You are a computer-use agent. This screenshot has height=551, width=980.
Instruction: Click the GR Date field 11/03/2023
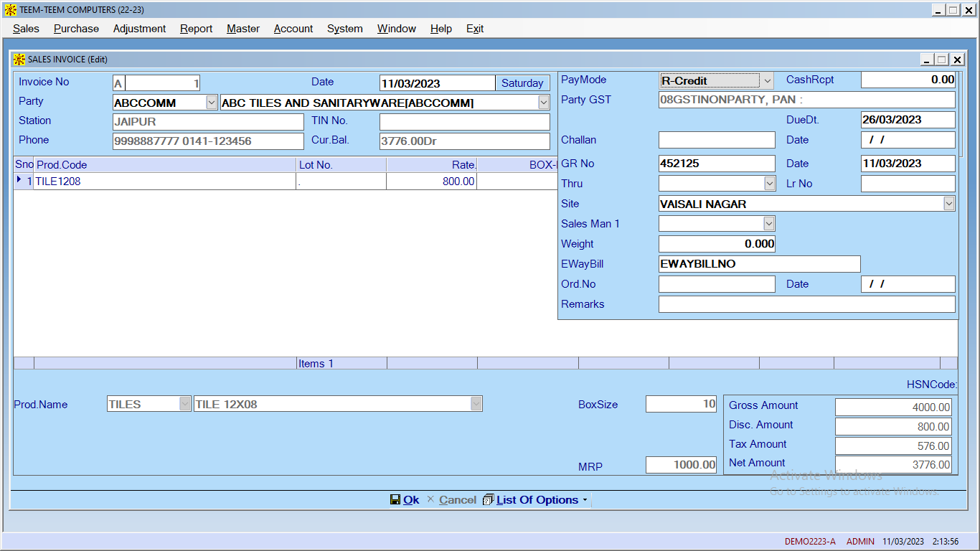point(908,164)
